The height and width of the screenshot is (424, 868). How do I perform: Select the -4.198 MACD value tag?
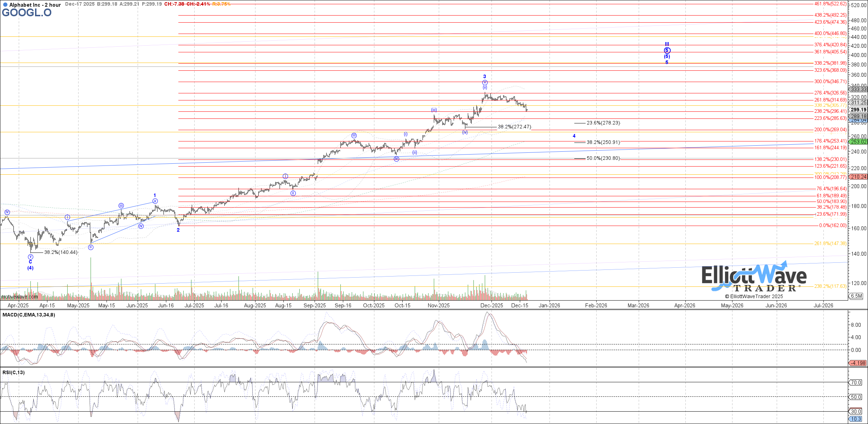pos(858,363)
